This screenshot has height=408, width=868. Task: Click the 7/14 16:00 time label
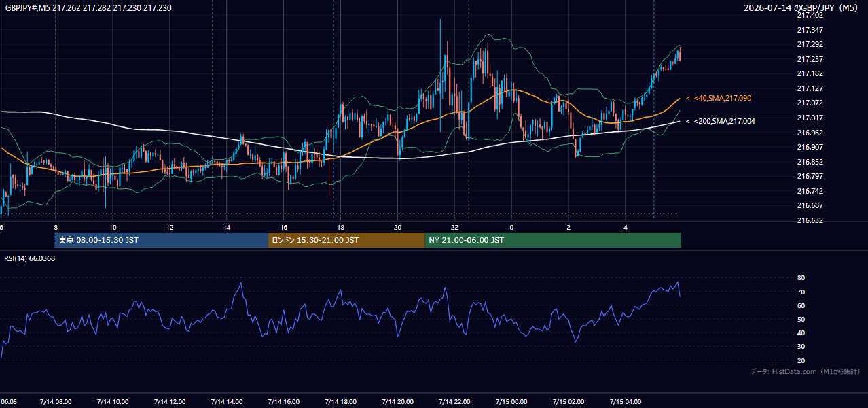[284, 401]
